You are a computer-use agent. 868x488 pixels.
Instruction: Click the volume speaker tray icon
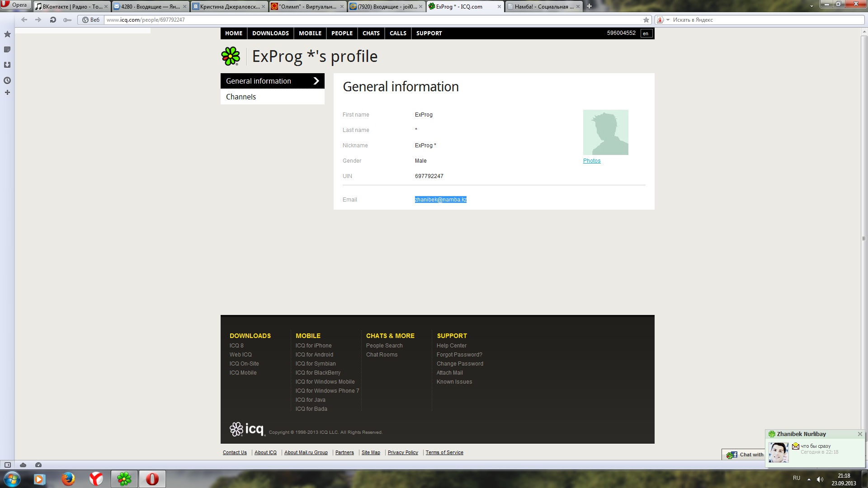tap(820, 479)
